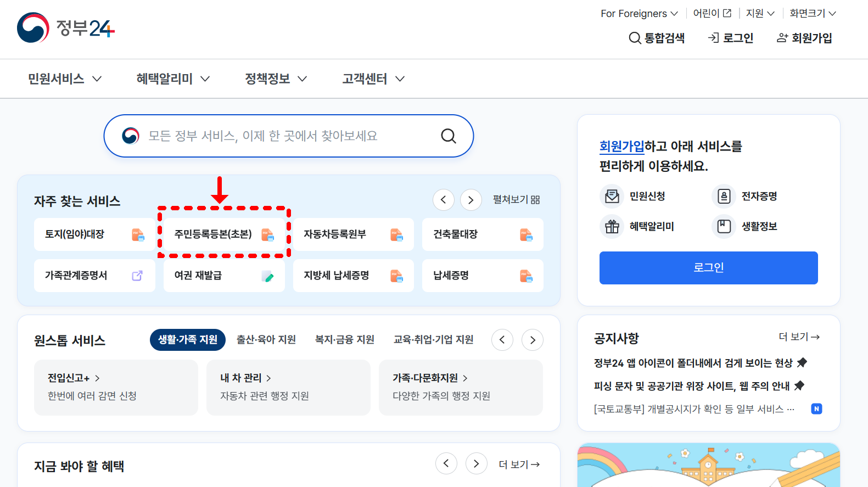Click the PDF icon beside 납세증명
The image size is (868, 487).
pos(526,276)
